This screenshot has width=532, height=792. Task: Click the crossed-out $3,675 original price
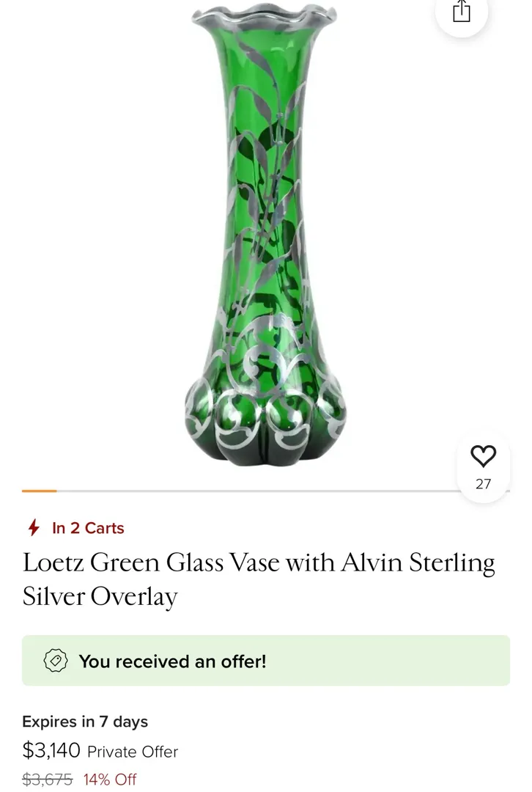[48, 780]
